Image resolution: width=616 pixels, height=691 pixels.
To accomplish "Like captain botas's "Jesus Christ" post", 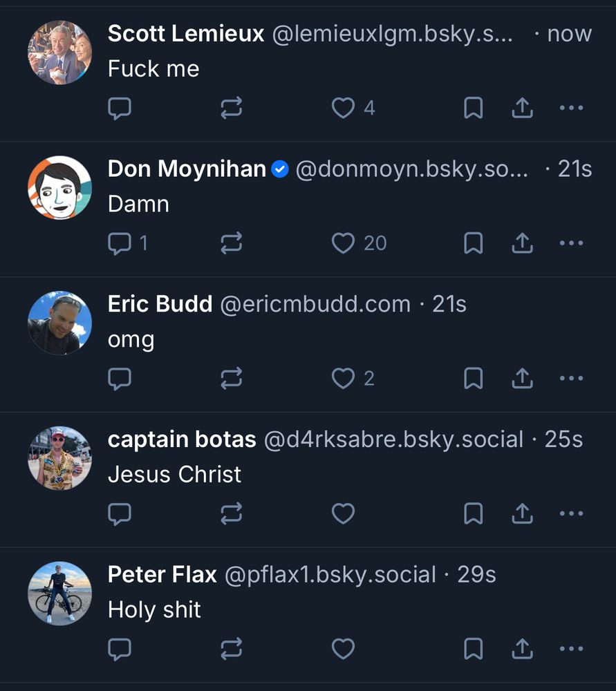I will click(343, 513).
